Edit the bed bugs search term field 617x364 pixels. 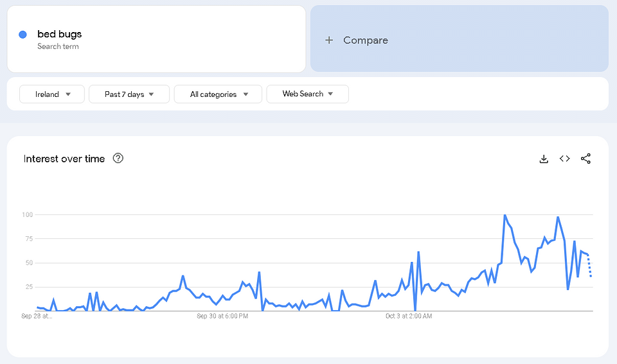[60, 34]
